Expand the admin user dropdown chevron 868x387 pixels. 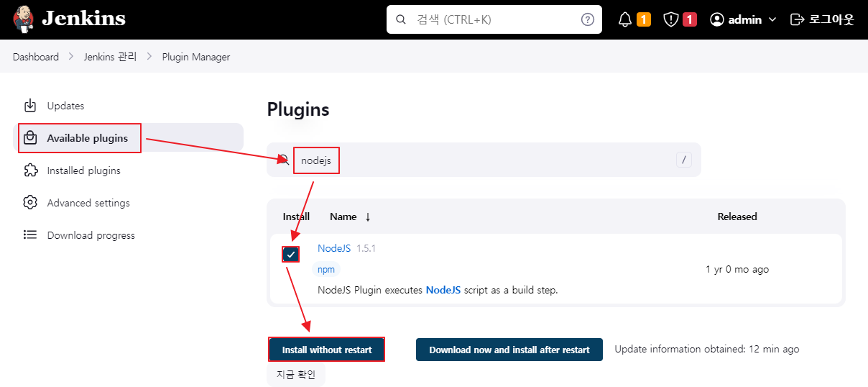pyautogui.click(x=772, y=19)
